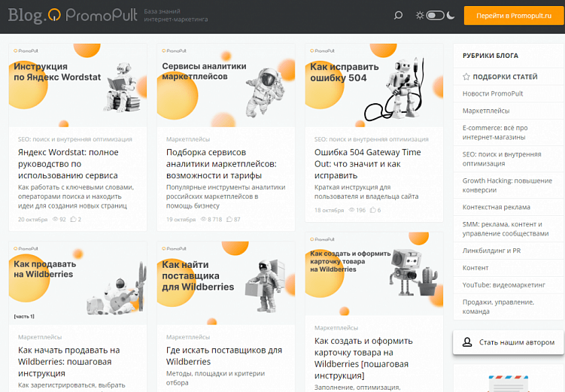Click SEO category label above Wordstat article
The height and width of the screenshot is (392, 565).
(x=75, y=139)
